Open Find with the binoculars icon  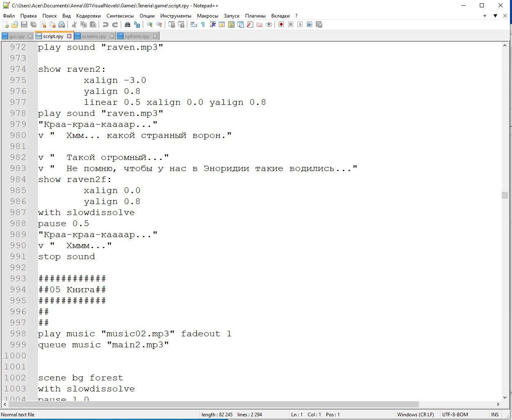[128, 24]
